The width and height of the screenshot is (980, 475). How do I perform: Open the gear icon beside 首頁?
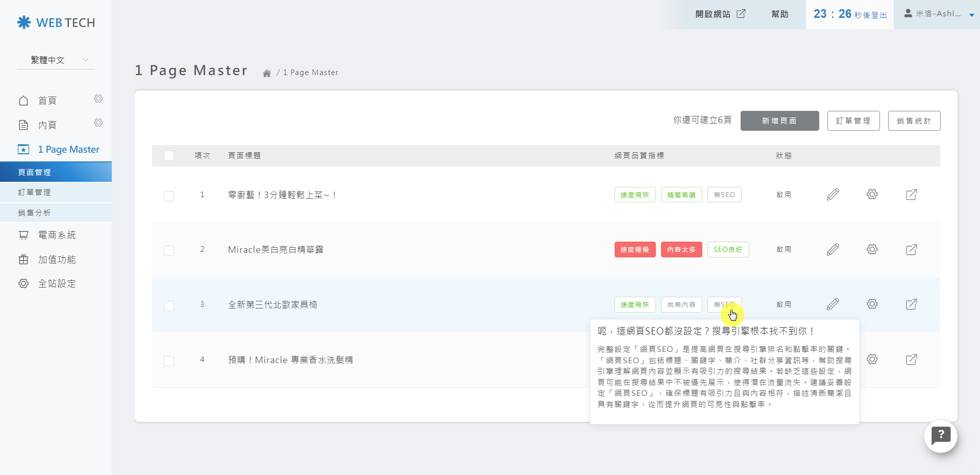(x=99, y=99)
